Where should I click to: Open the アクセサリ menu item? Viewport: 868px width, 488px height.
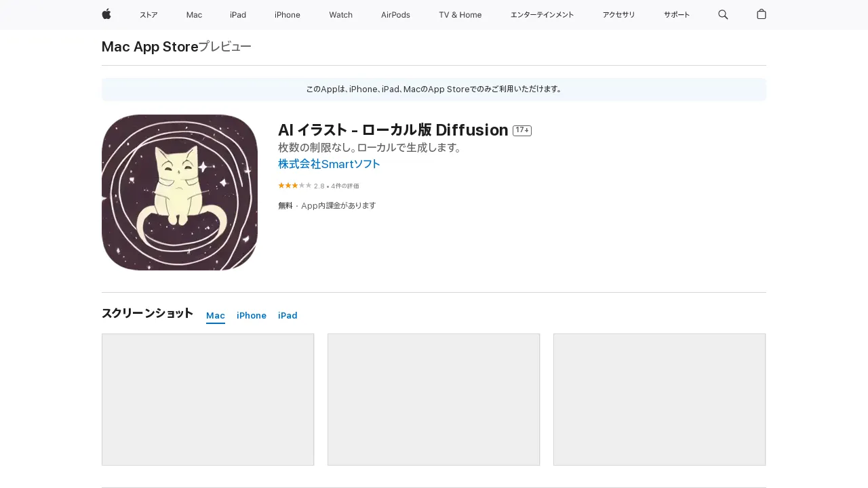coord(618,15)
